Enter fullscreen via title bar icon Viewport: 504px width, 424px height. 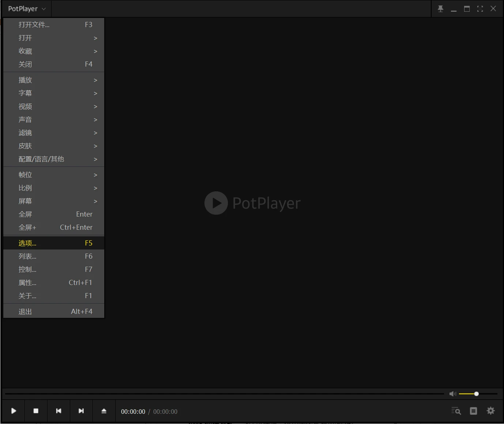click(x=480, y=9)
